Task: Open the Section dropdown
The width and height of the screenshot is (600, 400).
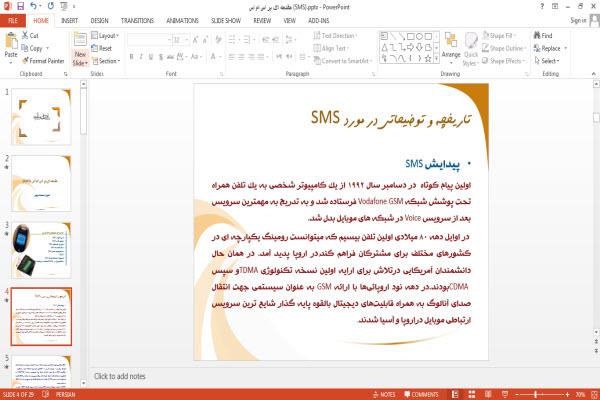Action: tap(106, 61)
